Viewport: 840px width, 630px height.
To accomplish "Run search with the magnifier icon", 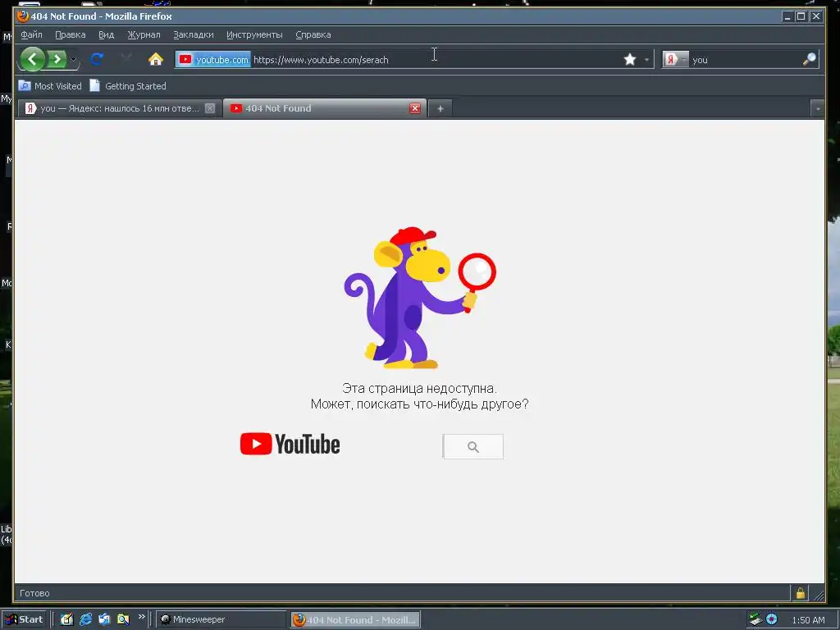I will click(x=809, y=59).
